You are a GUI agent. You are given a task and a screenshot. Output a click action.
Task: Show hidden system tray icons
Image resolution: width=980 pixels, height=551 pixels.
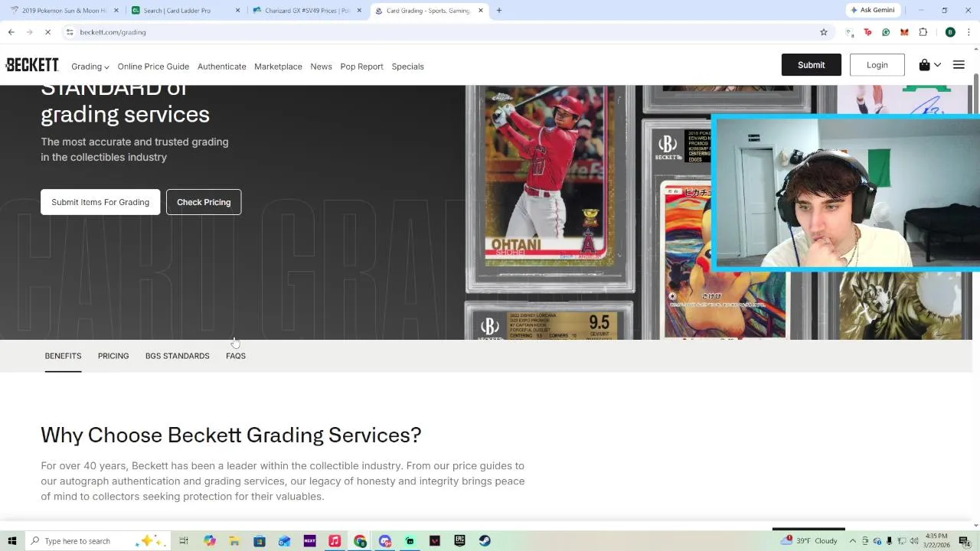(852, 541)
